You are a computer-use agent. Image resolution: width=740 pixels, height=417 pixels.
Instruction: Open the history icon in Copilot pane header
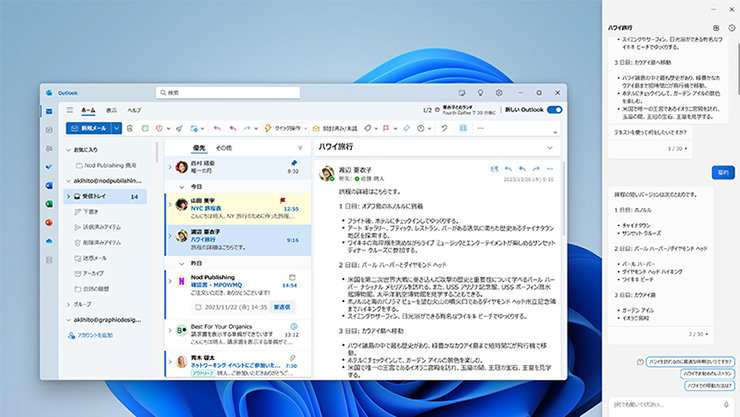point(732,28)
